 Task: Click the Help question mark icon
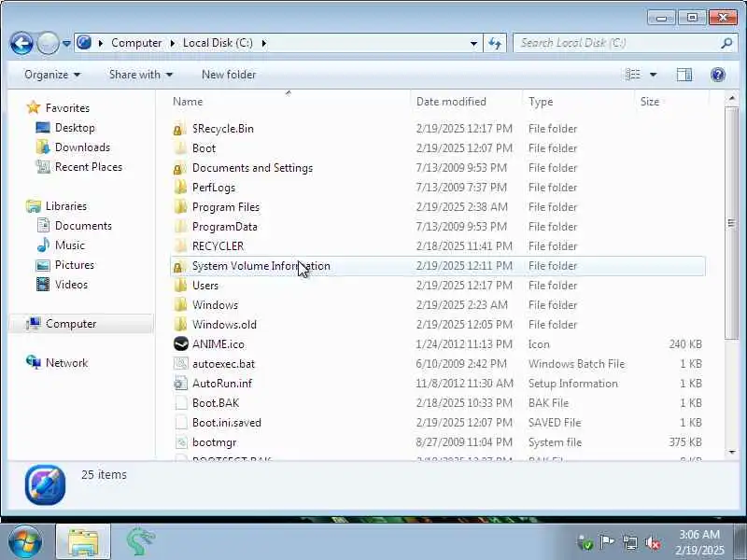click(717, 75)
